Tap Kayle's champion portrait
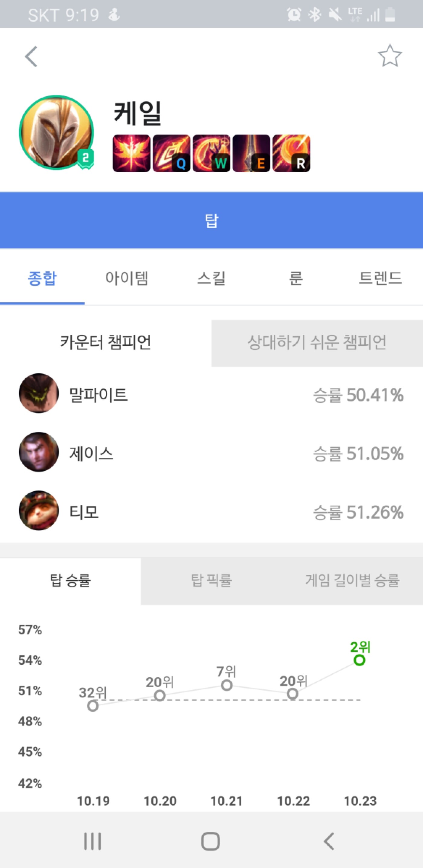 pos(56,132)
